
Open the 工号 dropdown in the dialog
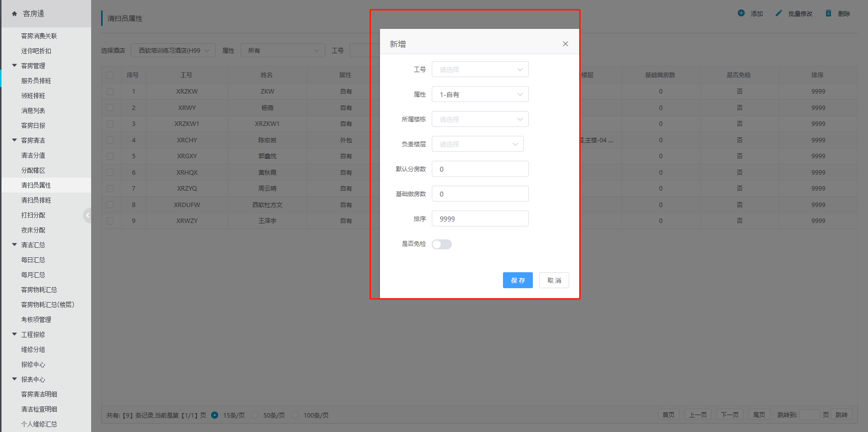click(x=480, y=69)
